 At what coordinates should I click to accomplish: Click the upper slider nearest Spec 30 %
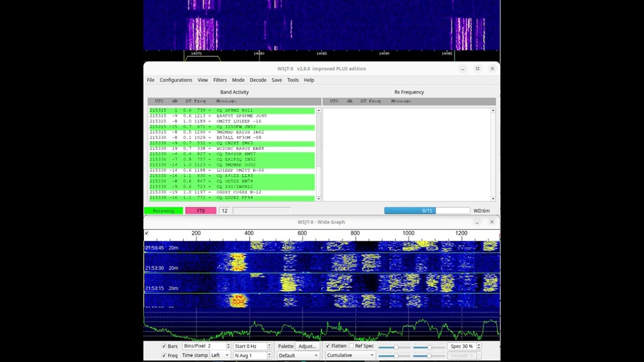[x=429, y=347]
